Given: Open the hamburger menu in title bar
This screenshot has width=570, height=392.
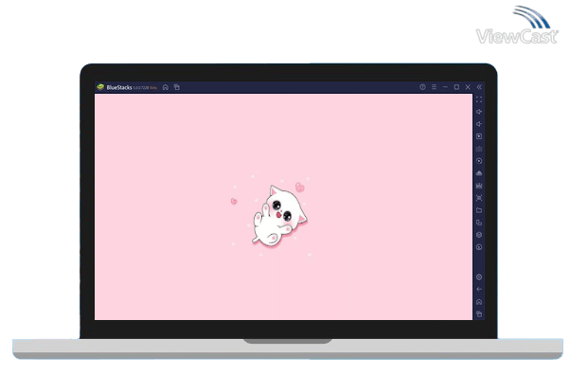Looking at the screenshot, I should coord(434,87).
